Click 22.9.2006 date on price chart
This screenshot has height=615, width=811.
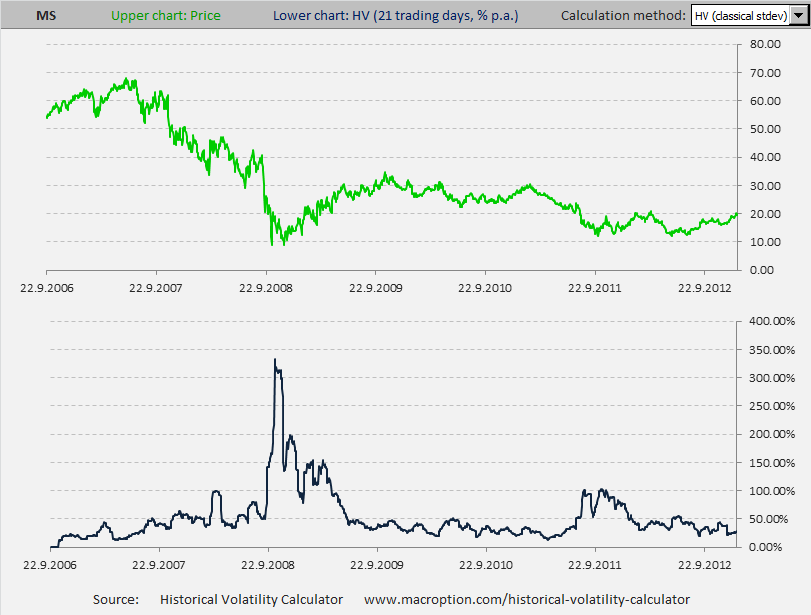[47, 288]
